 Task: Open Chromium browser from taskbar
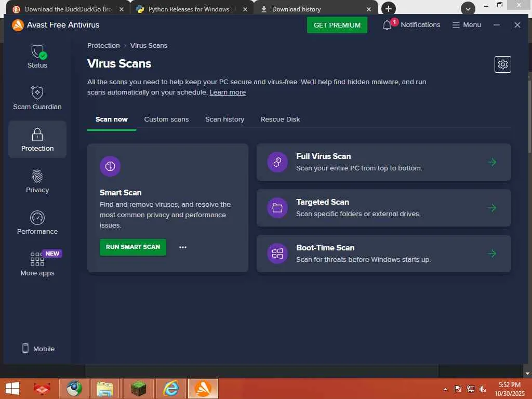pos(74,389)
